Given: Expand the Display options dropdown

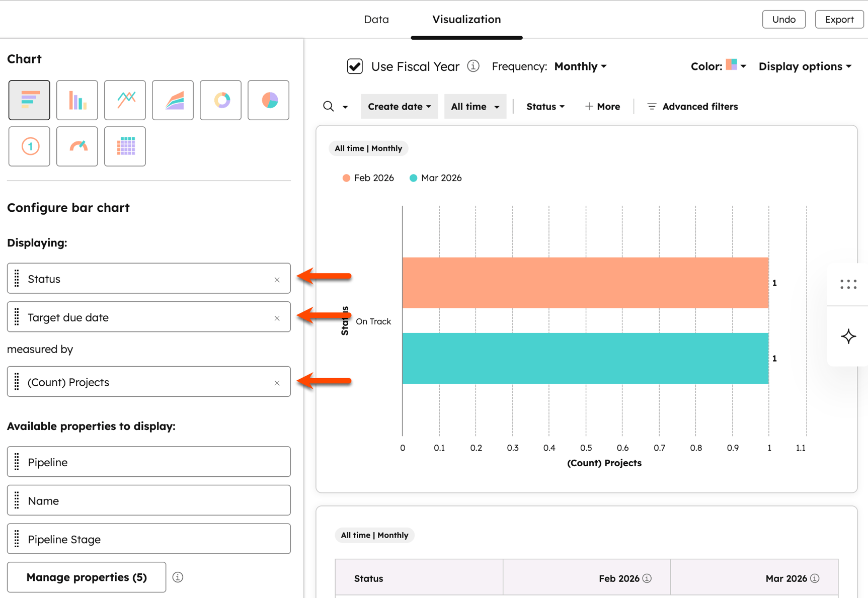Looking at the screenshot, I should 805,66.
